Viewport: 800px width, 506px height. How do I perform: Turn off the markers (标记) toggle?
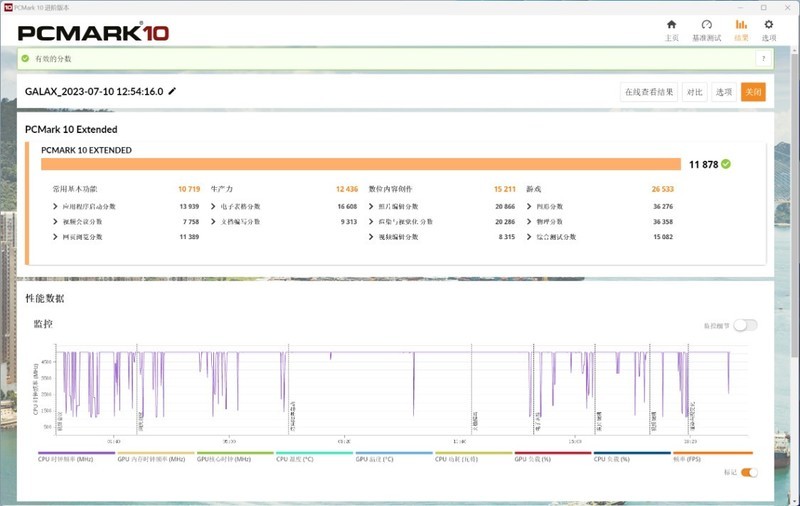(748, 472)
